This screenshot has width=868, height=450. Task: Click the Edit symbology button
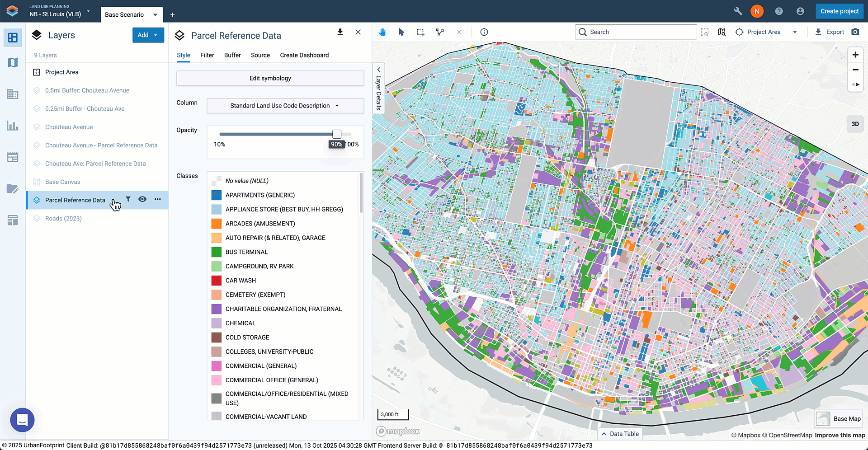270,78
